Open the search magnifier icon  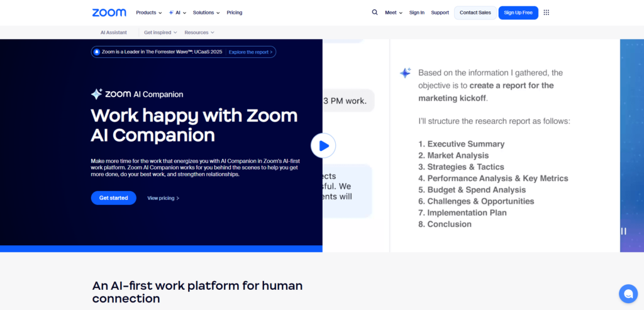pyautogui.click(x=375, y=13)
